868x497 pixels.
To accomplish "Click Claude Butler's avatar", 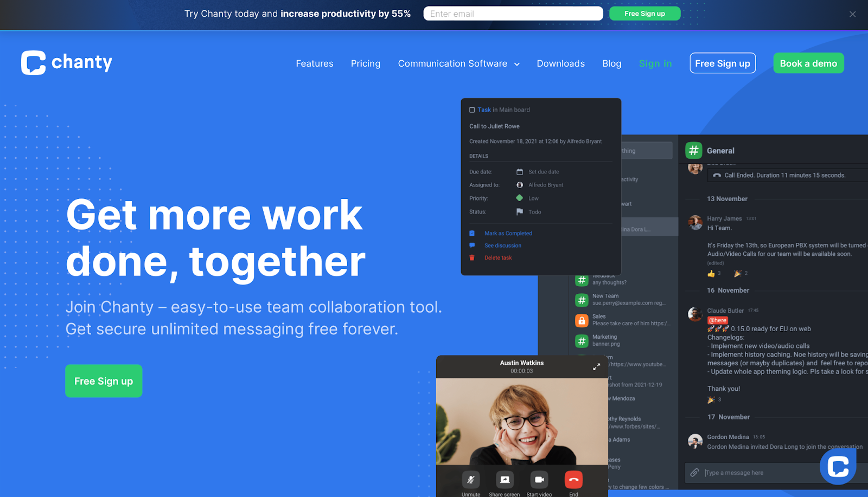I will point(695,314).
